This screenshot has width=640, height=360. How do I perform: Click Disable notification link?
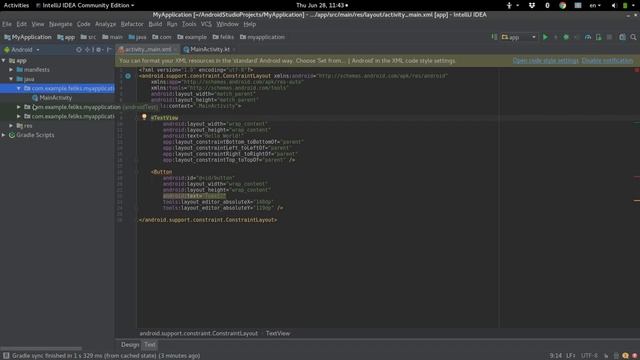(607, 60)
